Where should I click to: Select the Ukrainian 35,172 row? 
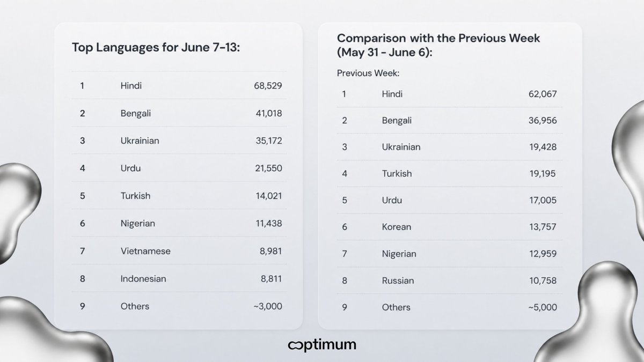179,141
